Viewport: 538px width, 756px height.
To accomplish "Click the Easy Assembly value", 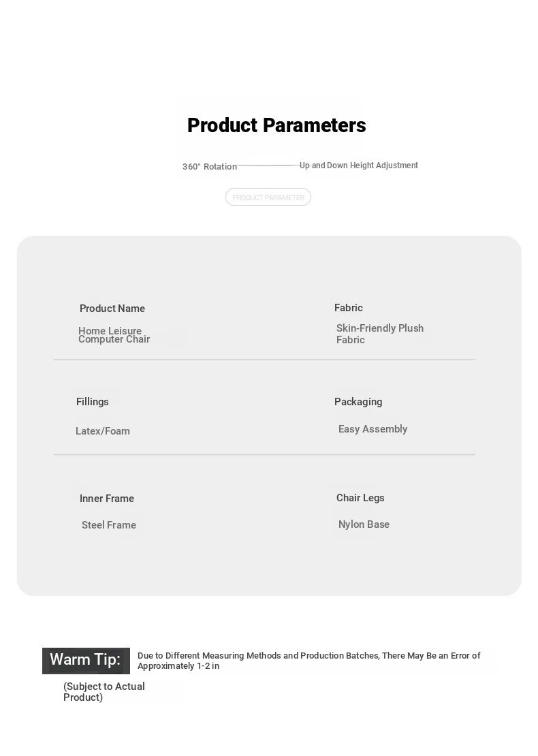I will pyautogui.click(x=373, y=429).
